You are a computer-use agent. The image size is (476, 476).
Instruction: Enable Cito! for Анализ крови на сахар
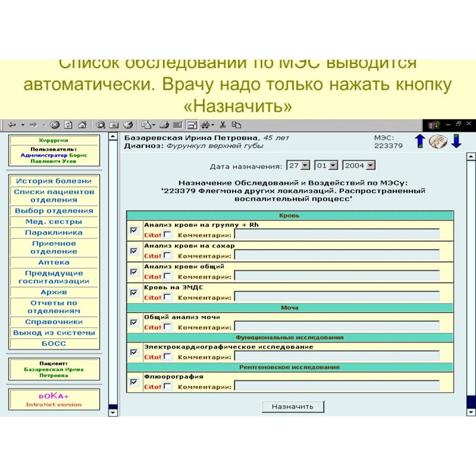(x=167, y=255)
